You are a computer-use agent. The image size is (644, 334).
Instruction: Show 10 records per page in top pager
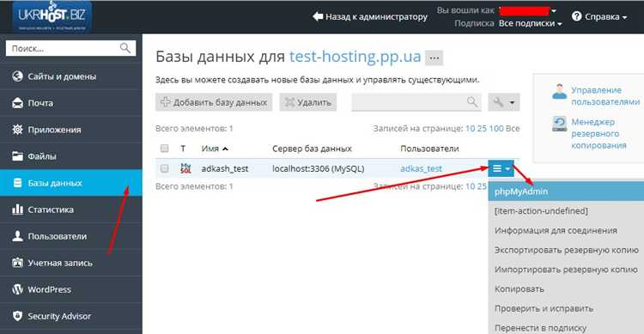470,129
